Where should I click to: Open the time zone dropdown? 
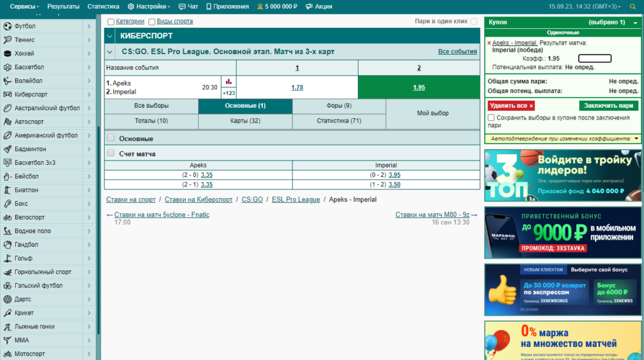(x=584, y=6)
